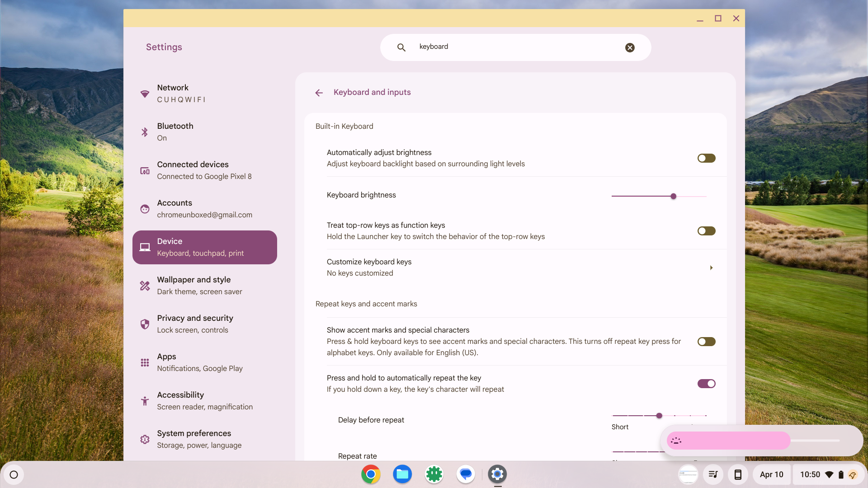The width and height of the screenshot is (868, 488).
Task: Select Bluetooth in the settings sidebar
Action: tap(204, 131)
